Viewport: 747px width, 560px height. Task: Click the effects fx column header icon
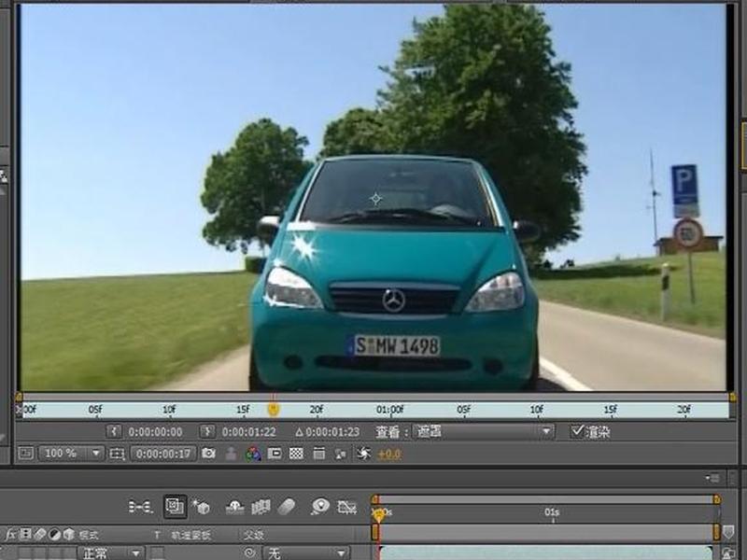pos(10,534)
